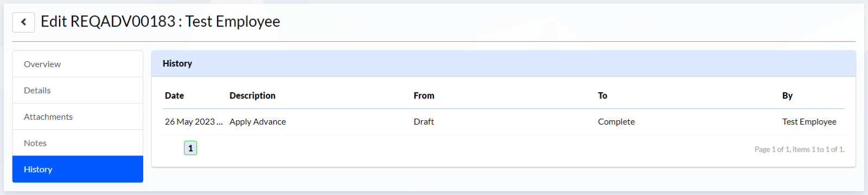Image resolution: width=868 pixels, height=195 pixels.
Task: Switch to the Details tab
Action: point(78,90)
